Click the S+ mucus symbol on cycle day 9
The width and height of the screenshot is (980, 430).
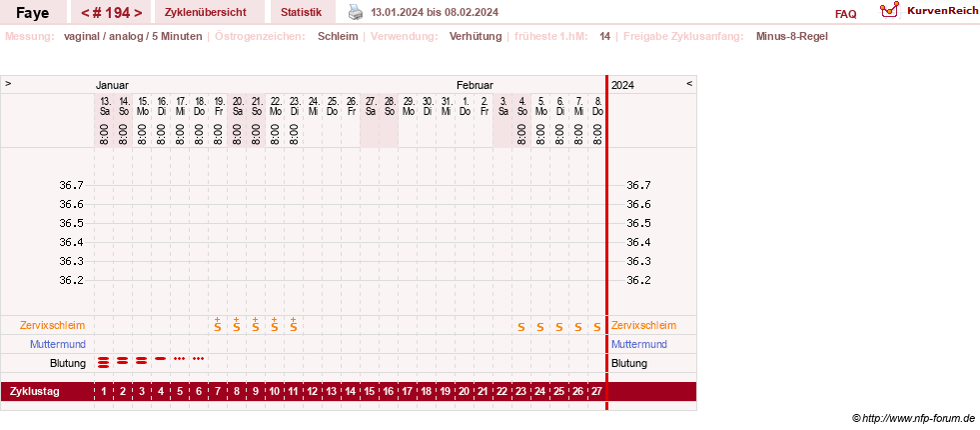(x=256, y=324)
